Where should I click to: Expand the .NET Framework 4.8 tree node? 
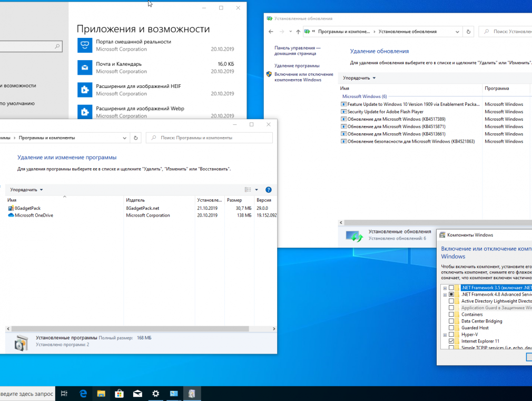(x=445, y=295)
